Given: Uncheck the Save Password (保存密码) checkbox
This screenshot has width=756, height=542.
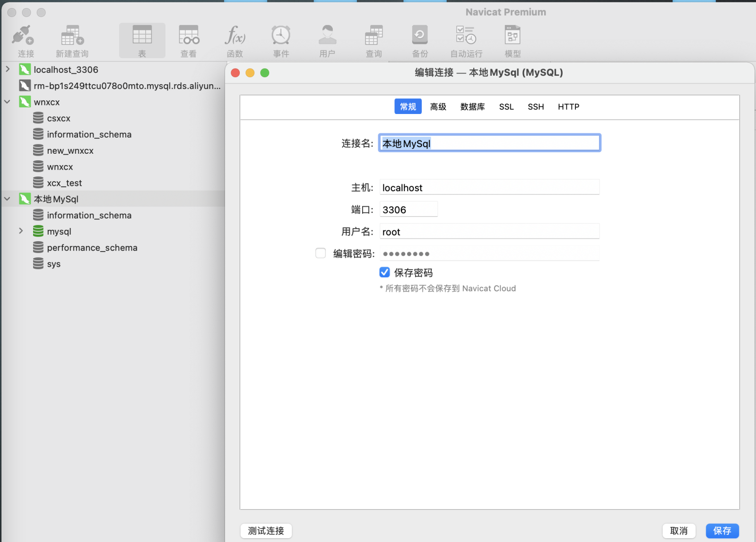Looking at the screenshot, I should [384, 272].
